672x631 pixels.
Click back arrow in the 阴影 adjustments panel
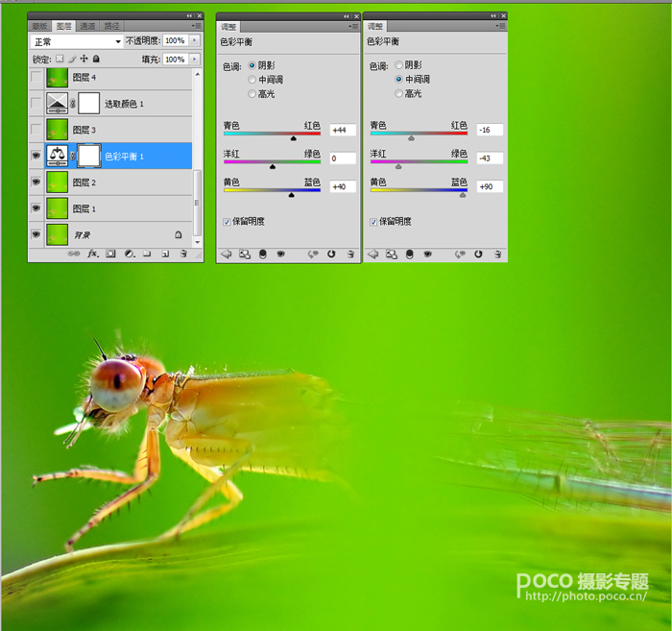(226, 255)
